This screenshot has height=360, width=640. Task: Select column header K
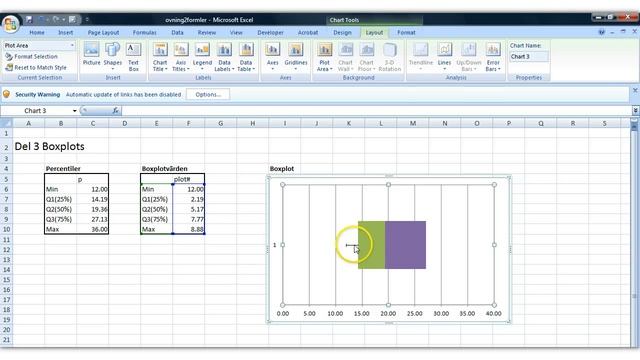click(x=349, y=123)
